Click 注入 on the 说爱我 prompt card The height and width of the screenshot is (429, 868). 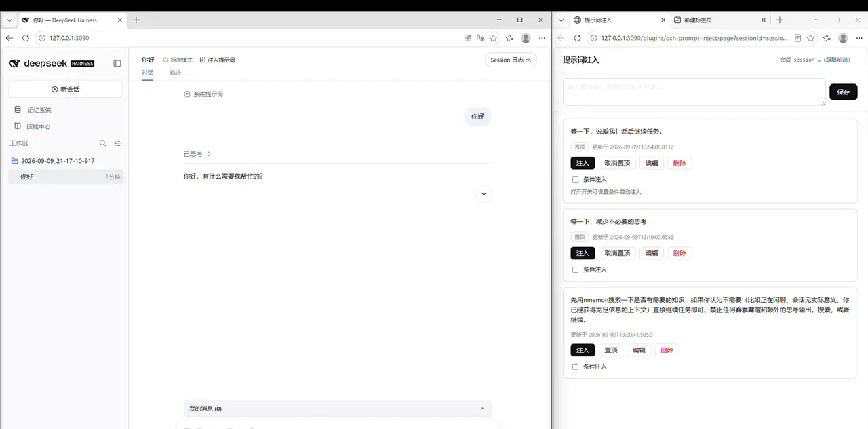tap(583, 163)
